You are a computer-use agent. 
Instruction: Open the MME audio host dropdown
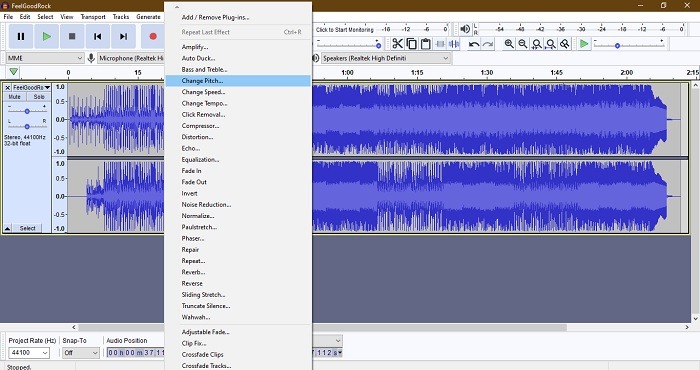45,58
